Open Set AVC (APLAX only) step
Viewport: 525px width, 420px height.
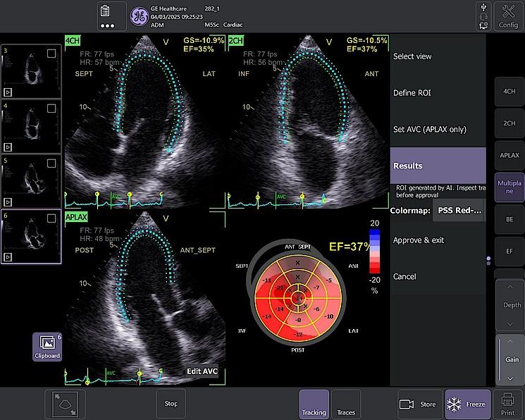point(438,129)
